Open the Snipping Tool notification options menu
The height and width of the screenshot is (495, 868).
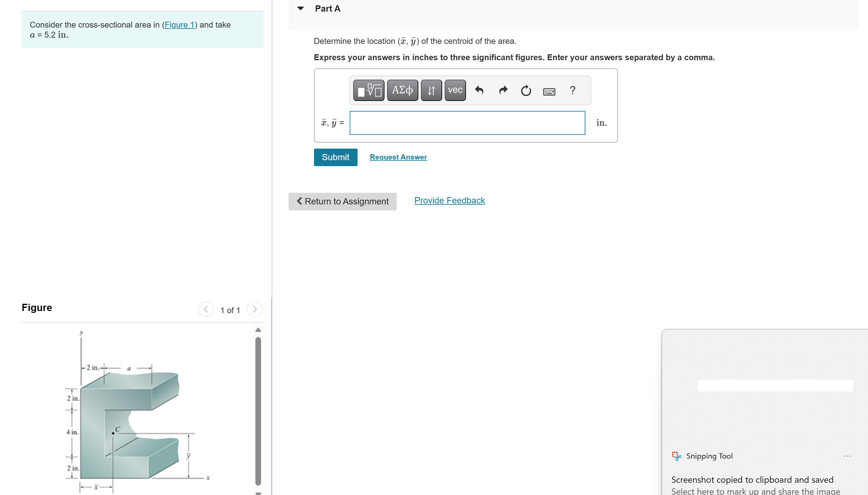[x=848, y=456]
